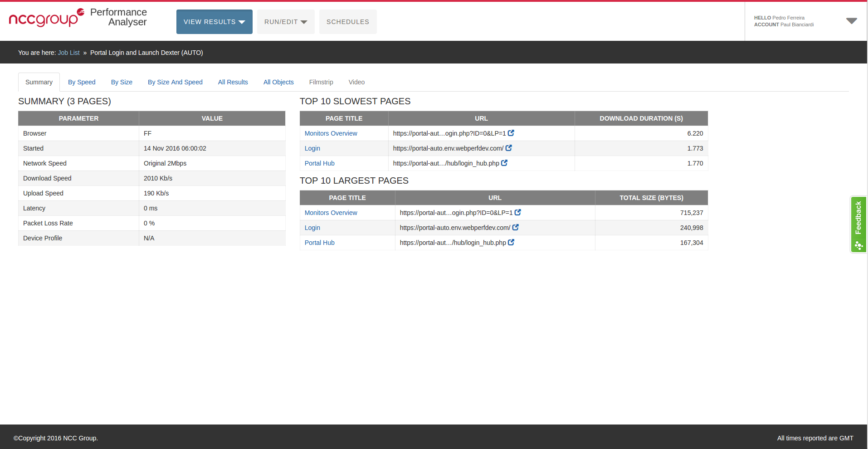
Task: Open external link icon for Portal Hub slowest URL
Action: pos(504,163)
